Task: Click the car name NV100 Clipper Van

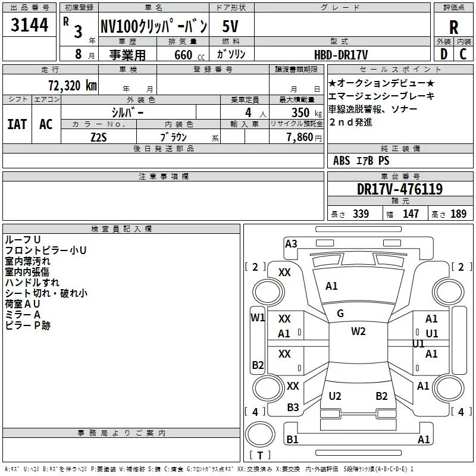Action: (x=154, y=26)
